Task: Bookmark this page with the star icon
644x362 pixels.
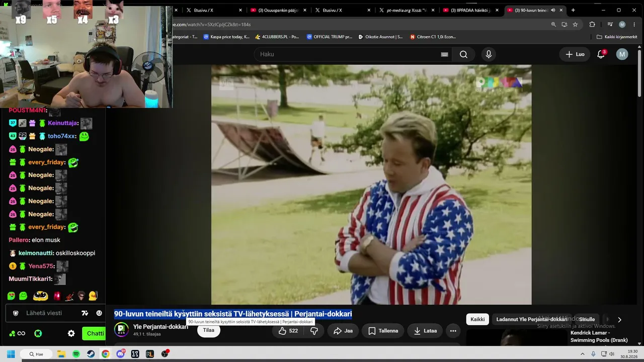Action: tap(575, 24)
